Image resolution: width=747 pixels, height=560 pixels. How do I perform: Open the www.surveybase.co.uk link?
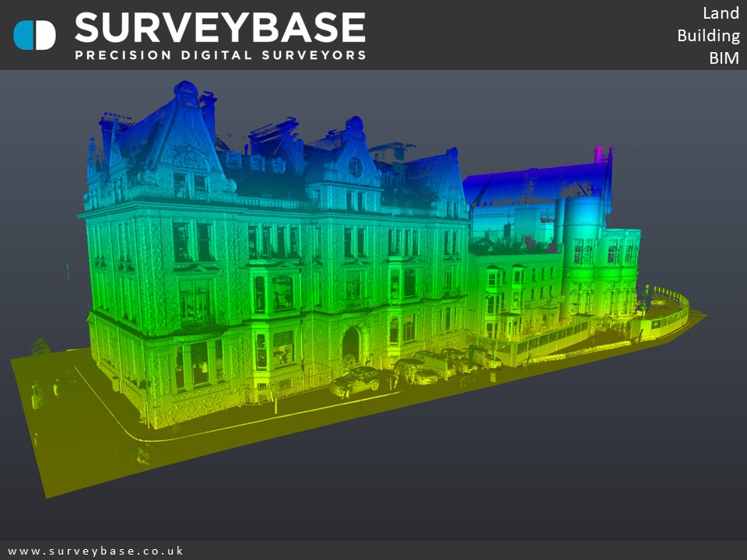coord(96,551)
